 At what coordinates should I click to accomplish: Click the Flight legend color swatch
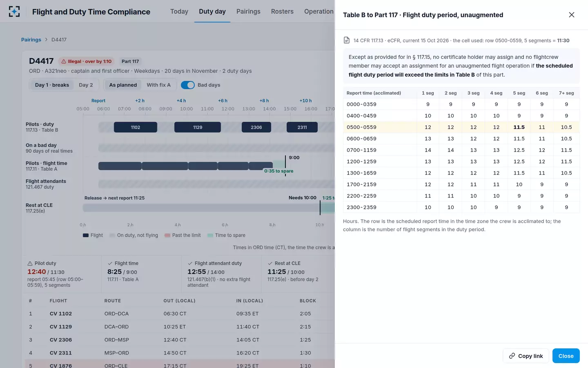pyautogui.click(x=86, y=236)
